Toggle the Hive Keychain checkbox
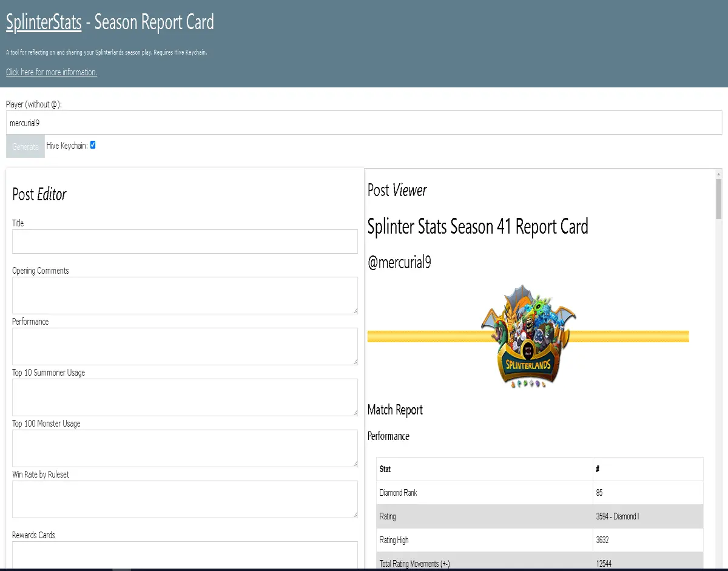This screenshot has width=728, height=571. tap(93, 145)
